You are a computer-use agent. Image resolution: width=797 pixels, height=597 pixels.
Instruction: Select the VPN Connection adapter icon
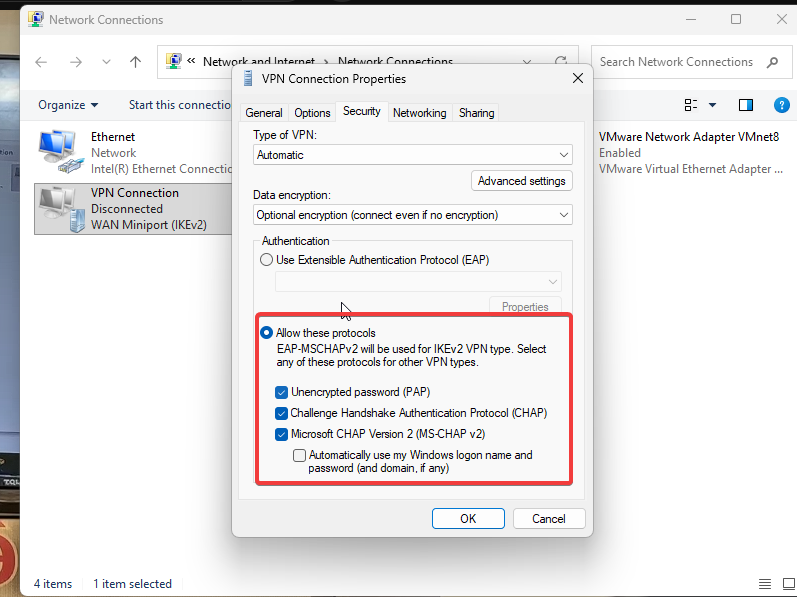(x=63, y=209)
